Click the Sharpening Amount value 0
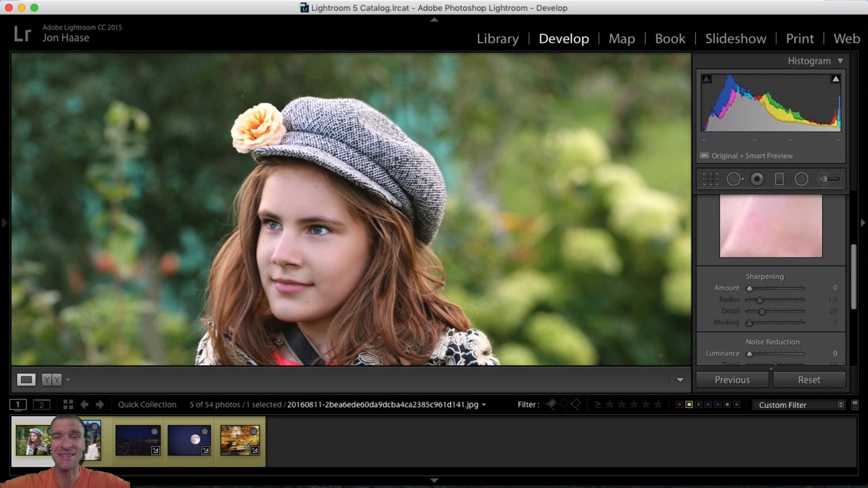Image resolution: width=868 pixels, height=488 pixels. click(x=835, y=288)
